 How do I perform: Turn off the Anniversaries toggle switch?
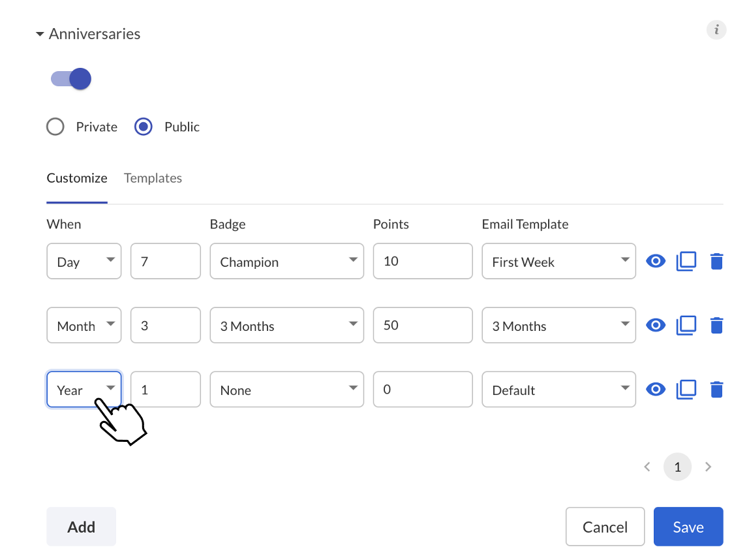tap(71, 79)
